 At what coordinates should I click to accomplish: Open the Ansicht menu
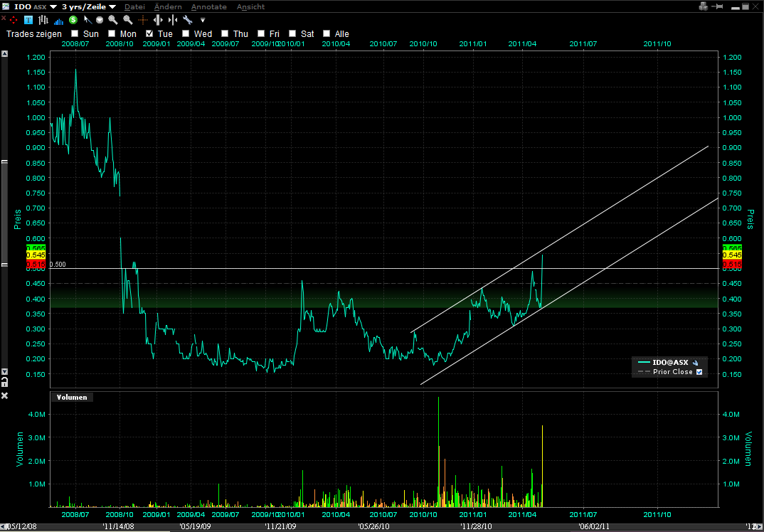251,7
